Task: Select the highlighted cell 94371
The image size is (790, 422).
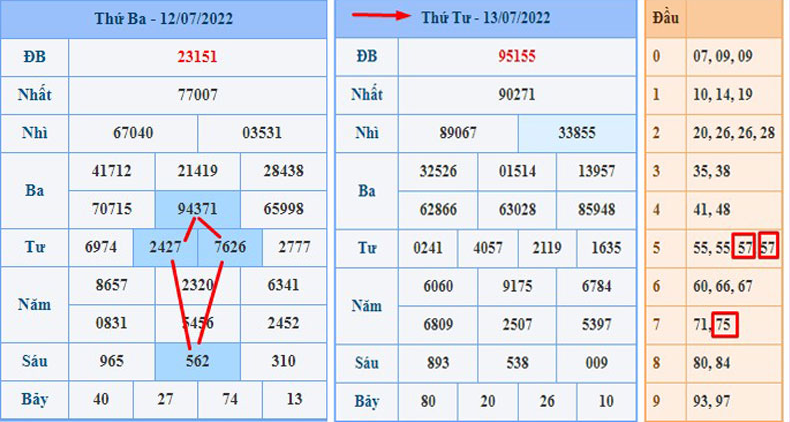Action: (197, 209)
